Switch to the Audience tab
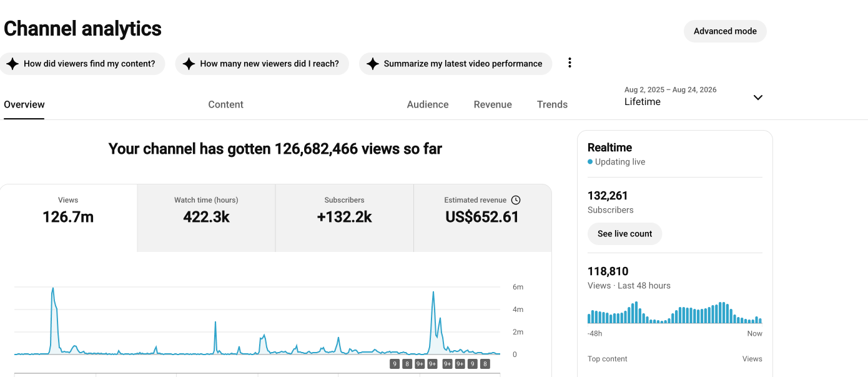 coord(428,104)
